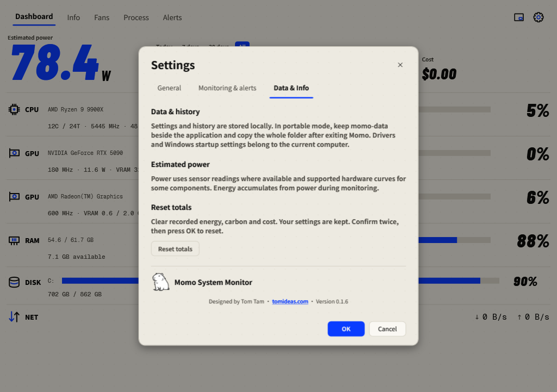
Task: Click the CPU usage bar
Action: point(454,109)
